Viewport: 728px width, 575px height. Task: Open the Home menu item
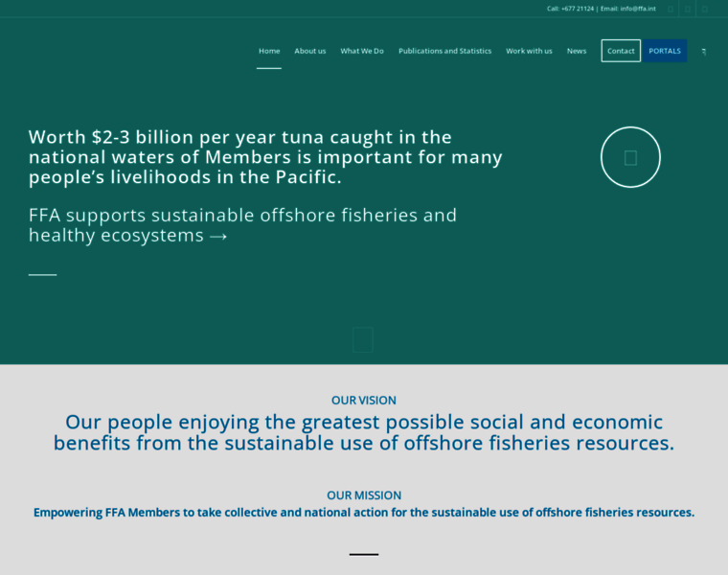(x=269, y=51)
